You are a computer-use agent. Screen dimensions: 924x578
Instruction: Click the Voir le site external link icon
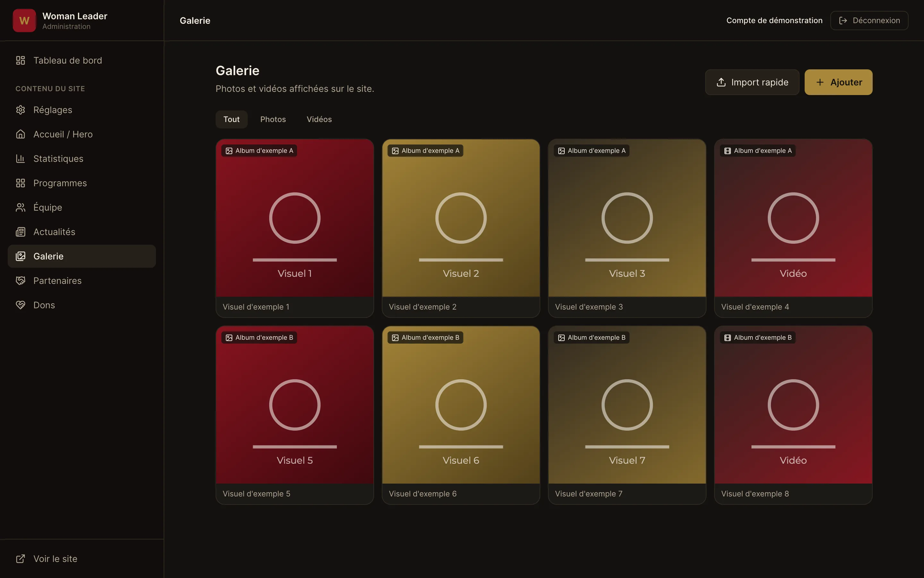21,559
